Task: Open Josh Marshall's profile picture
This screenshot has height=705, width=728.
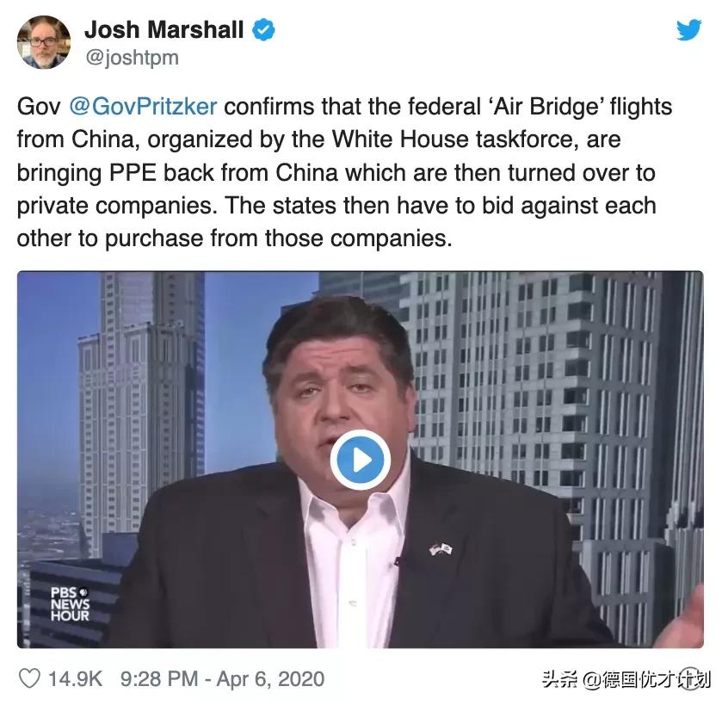Action: (x=44, y=42)
